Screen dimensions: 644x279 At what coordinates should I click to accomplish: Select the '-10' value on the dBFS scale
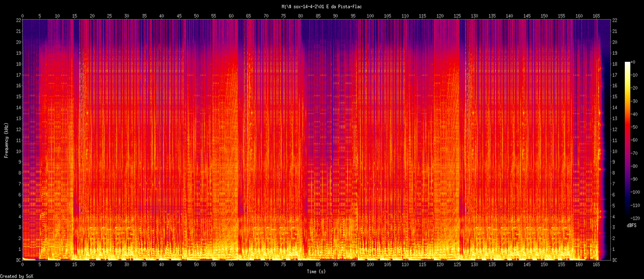[x=634, y=75]
